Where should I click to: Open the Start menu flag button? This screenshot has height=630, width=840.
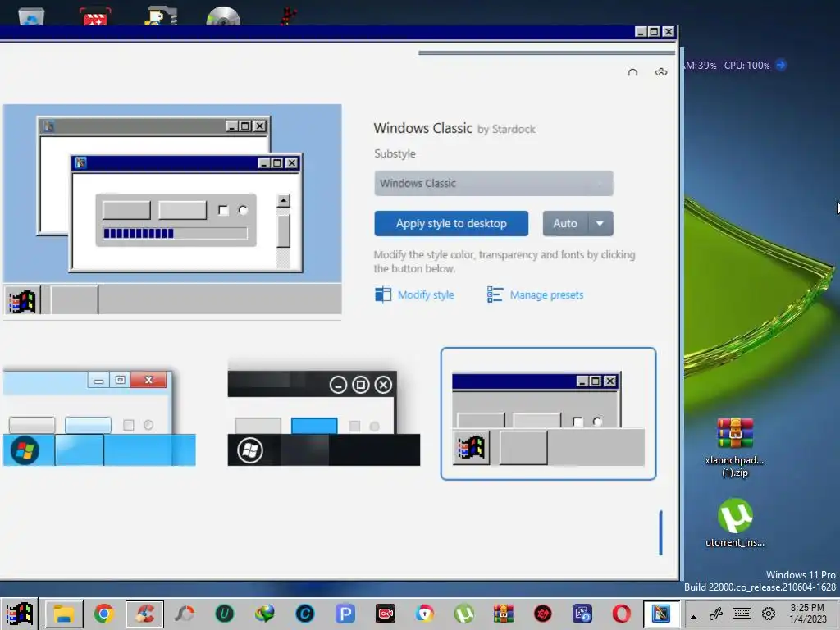(x=20, y=614)
